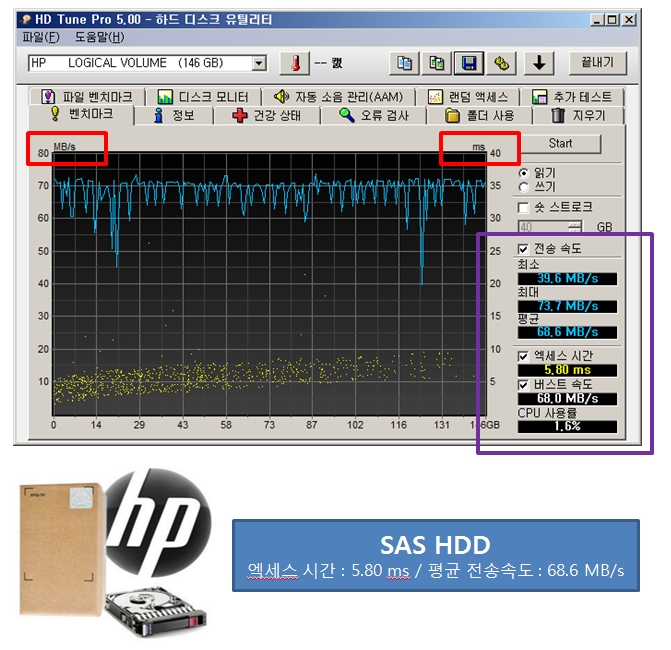
Task: Click the maximum speed value 73.7 MB/s
Action: (567, 306)
